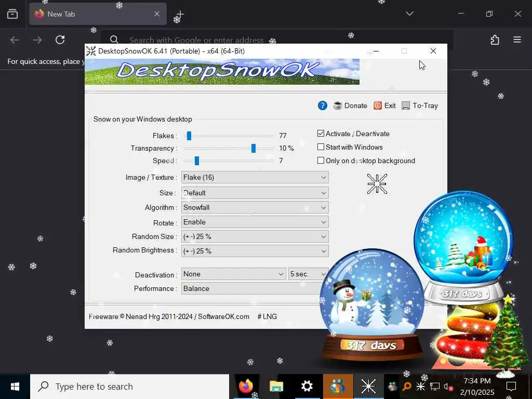Click the snowman snow globe widget
The width and height of the screenshot is (532, 399).
[x=371, y=305]
